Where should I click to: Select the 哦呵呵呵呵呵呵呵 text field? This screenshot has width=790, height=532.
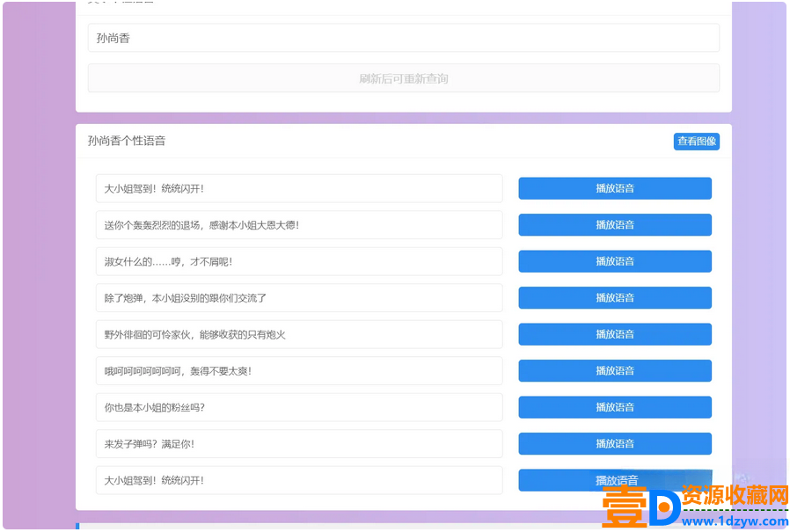click(x=299, y=371)
